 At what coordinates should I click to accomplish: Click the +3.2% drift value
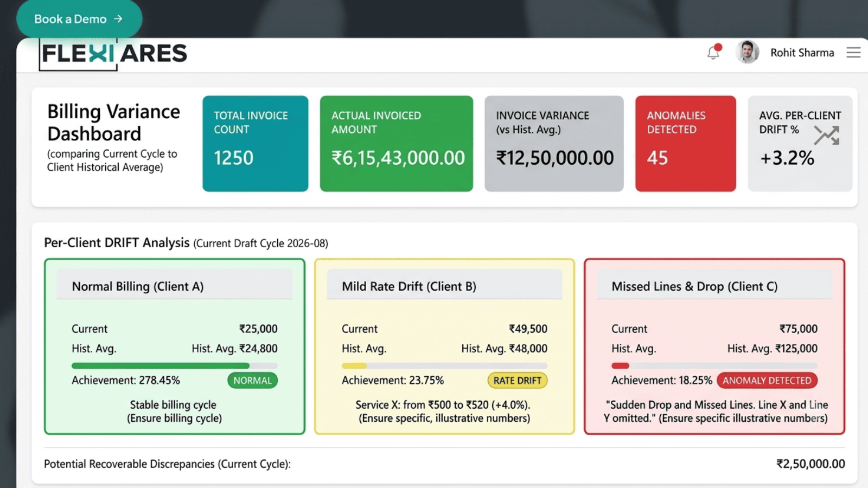pos(787,158)
